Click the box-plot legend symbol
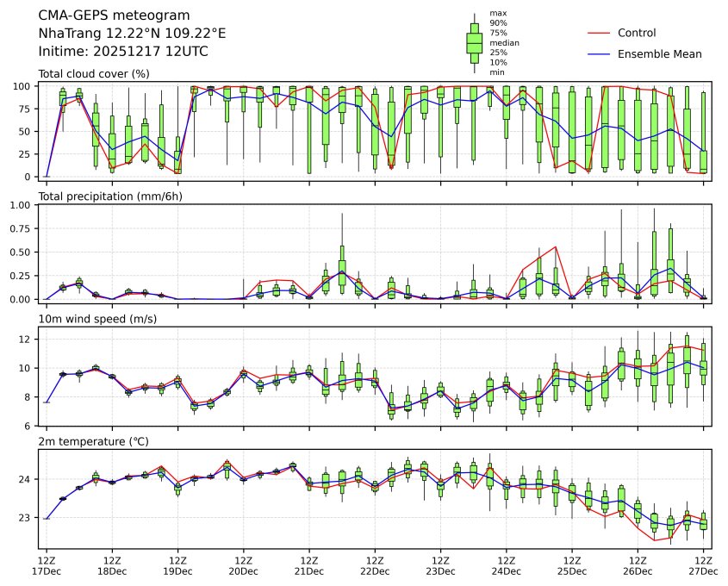Image resolution: width=728 pixels, height=586 pixels. coord(474,42)
